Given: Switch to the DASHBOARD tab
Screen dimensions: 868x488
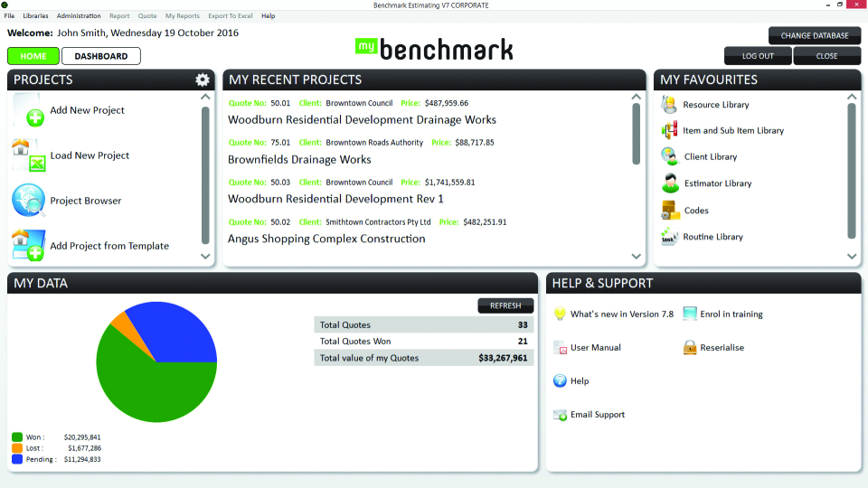Looking at the screenshot, I should pyautogui.click(x=100, y=56).
